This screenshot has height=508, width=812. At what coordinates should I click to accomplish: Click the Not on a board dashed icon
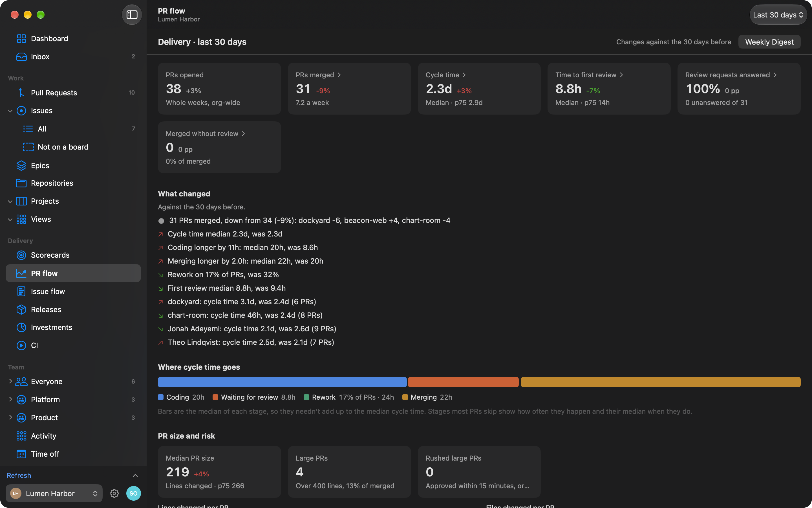pyautogui.click(x=28, y=147)
